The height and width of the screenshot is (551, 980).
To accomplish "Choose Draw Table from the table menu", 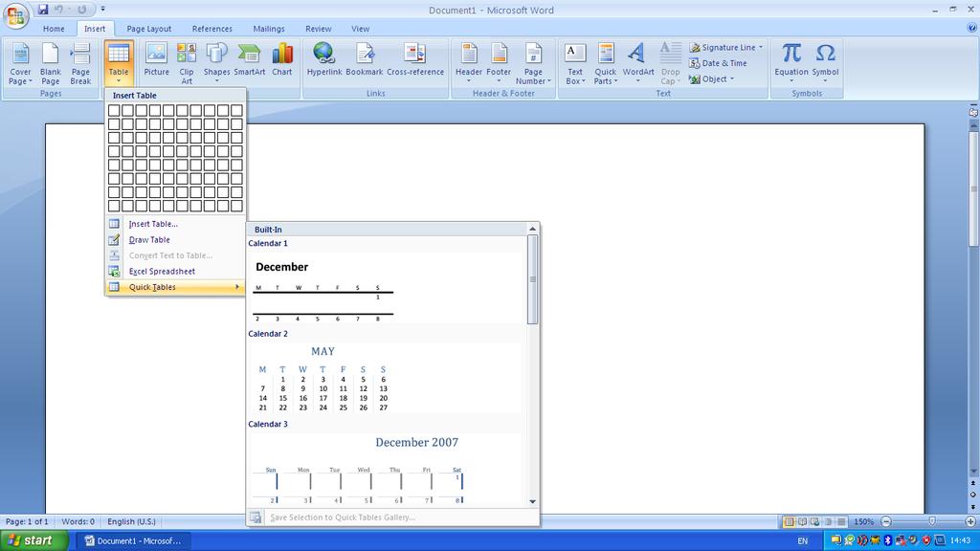I will click(175, 240).
